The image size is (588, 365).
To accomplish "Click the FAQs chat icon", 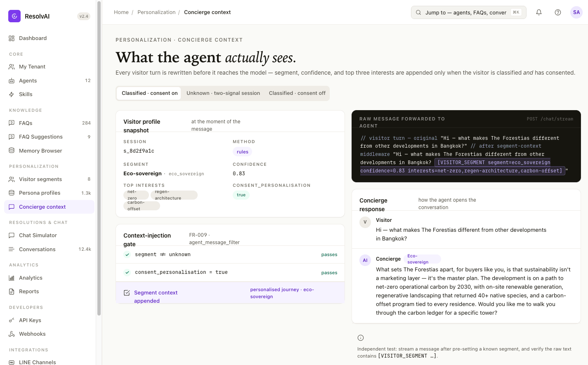I will (x=12, y=123).
